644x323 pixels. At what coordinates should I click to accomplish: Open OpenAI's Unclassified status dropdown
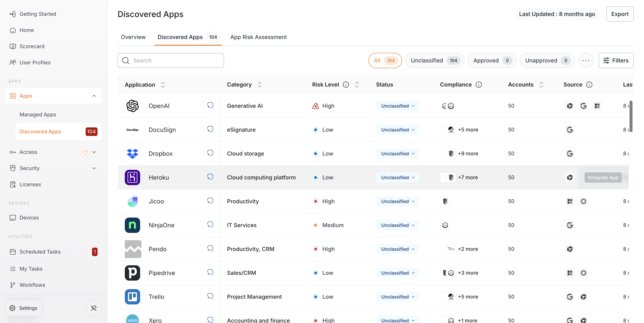(398, 106)
